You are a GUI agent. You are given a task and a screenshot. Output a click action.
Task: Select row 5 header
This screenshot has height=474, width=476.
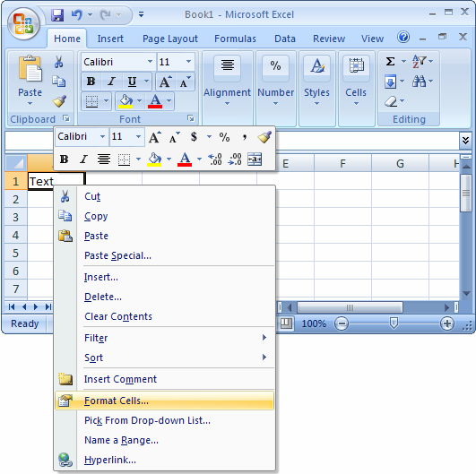(x=16, y=253)
